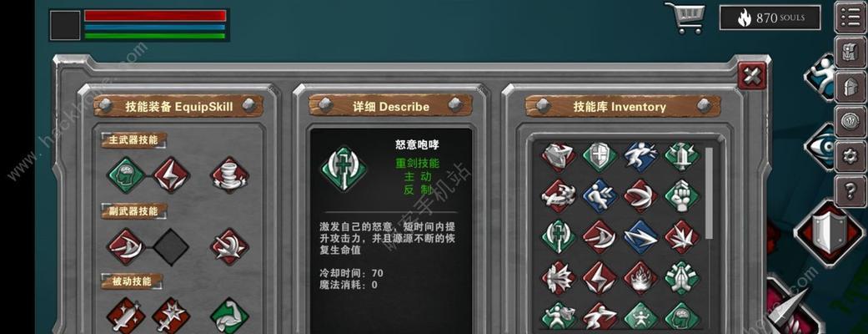
Task: Tap the large shield defend button
Action: [x=829, y=232]
